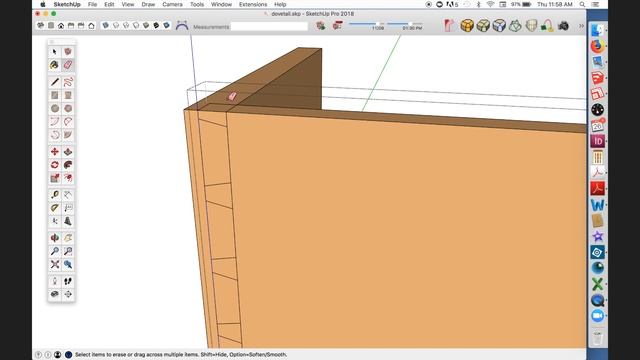Choose the Zoom magnifier tool
Viewport: 640px width, 360px height.
[55, 251]
